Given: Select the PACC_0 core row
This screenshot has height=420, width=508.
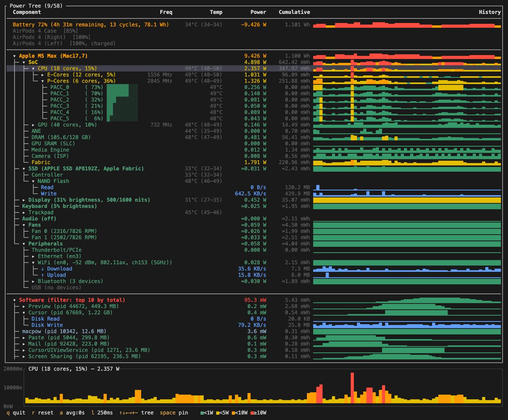Looking at the screenshot, I should point(60,87).
